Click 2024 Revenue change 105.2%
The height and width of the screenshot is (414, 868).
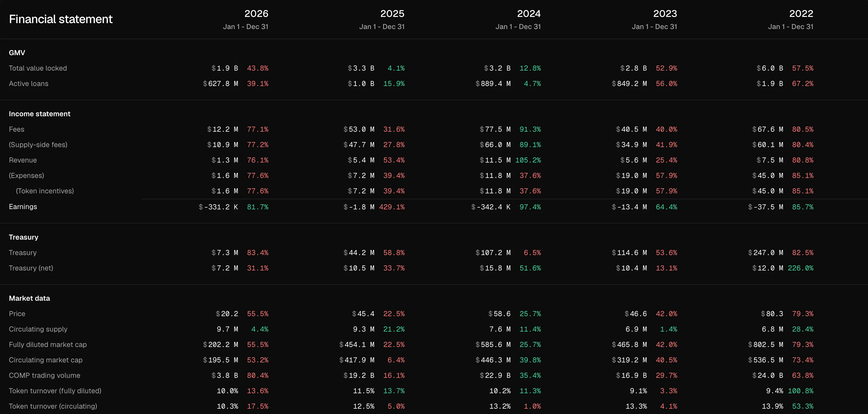click(528, 160)
